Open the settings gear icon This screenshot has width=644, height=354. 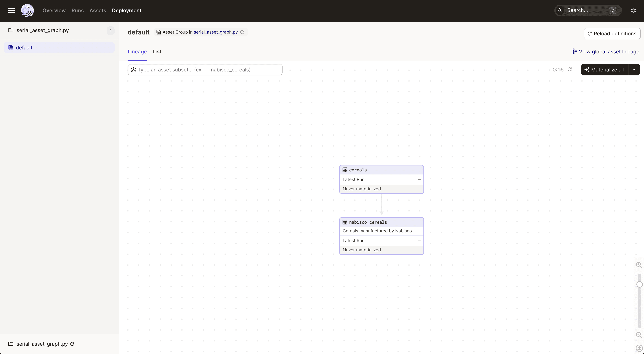coord(633,10)
